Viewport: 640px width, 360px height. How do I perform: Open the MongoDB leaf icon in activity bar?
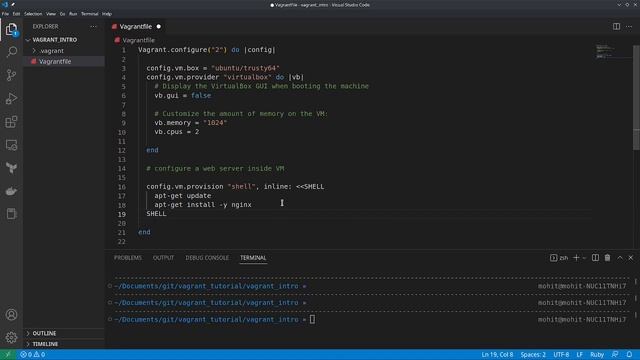[x=11, y=168]
